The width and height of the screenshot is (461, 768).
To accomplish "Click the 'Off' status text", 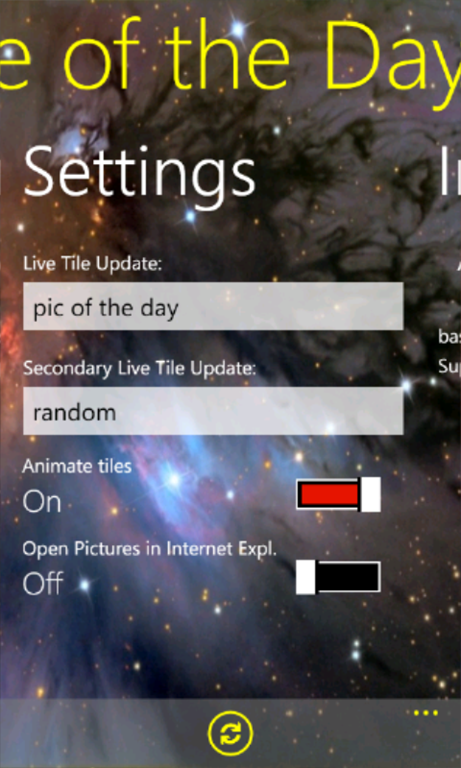I will tap(43, 584).
